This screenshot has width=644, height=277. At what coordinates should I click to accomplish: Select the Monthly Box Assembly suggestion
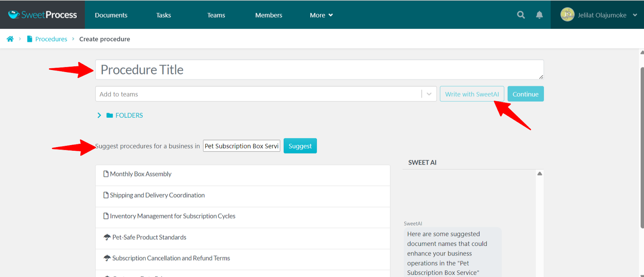pos(243,175)
